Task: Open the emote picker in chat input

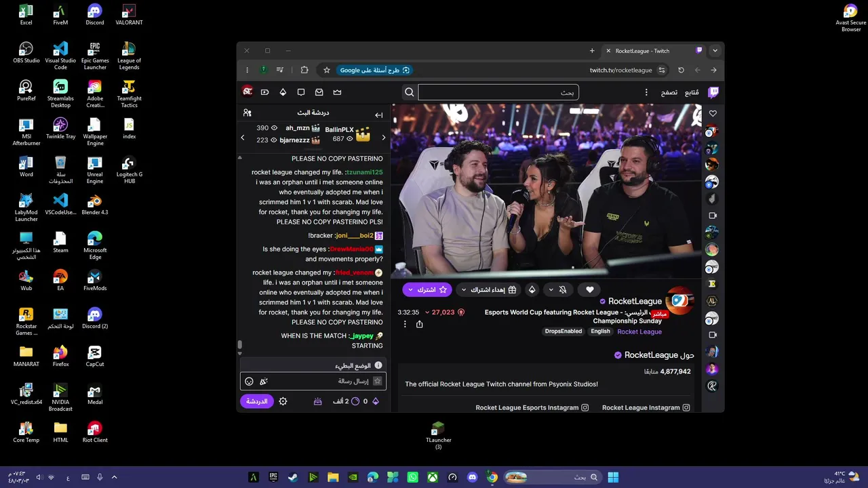Action: (249, 382)
